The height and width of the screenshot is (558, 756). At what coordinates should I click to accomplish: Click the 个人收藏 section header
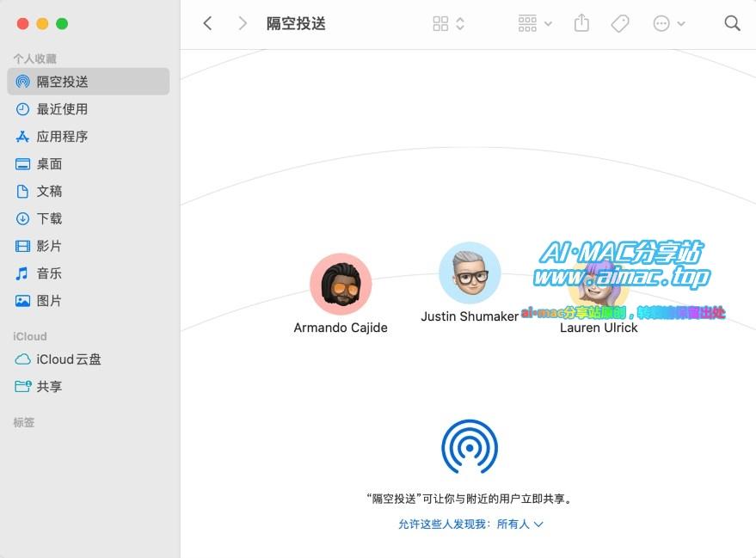34,58
